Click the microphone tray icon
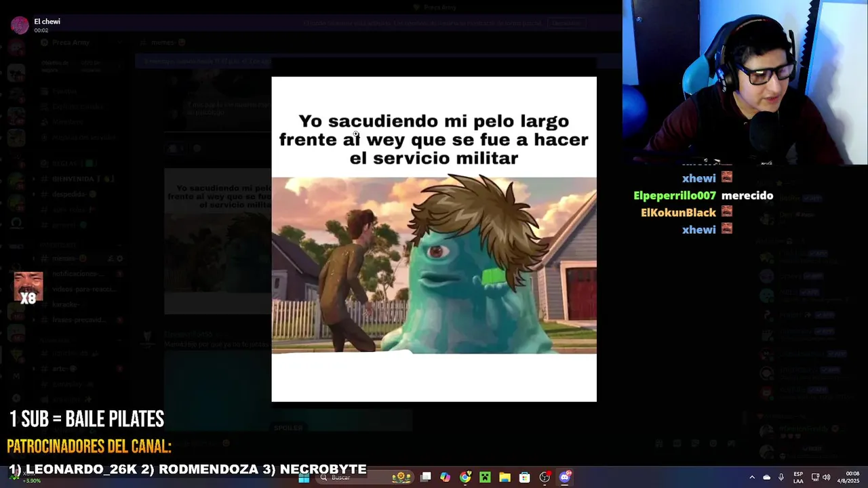Viewport: 868px width, 488px height. [x=781, y=477]
